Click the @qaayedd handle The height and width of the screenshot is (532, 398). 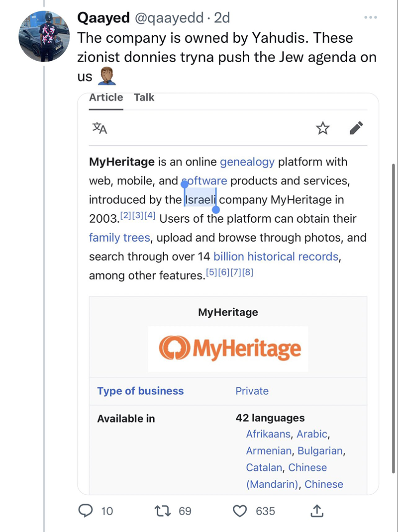tap(170, 17)
